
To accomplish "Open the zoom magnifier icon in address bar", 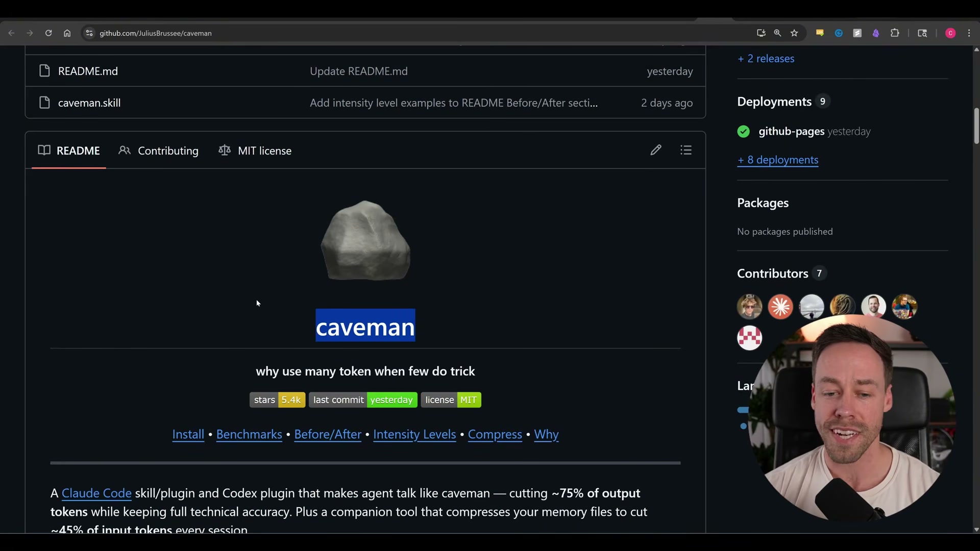I will [777, 33].
